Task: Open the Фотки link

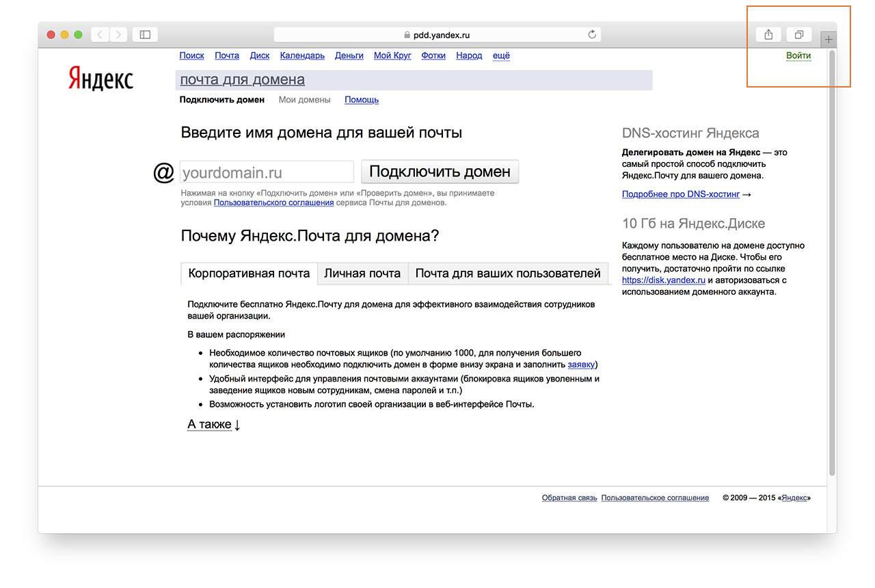Action: pos(433,55)
